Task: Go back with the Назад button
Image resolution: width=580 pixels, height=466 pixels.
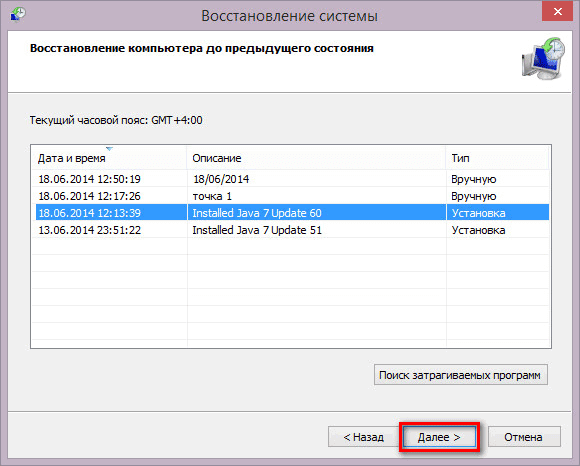Action: coord(364,437)
